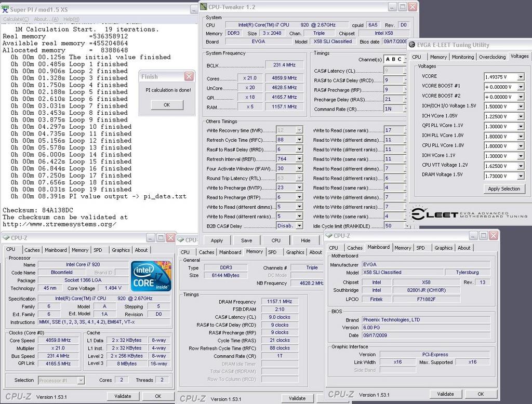The image size is (532, 404).
Task: Open VCORE BOOST #1 dropdown
Action: pos(521,87)
